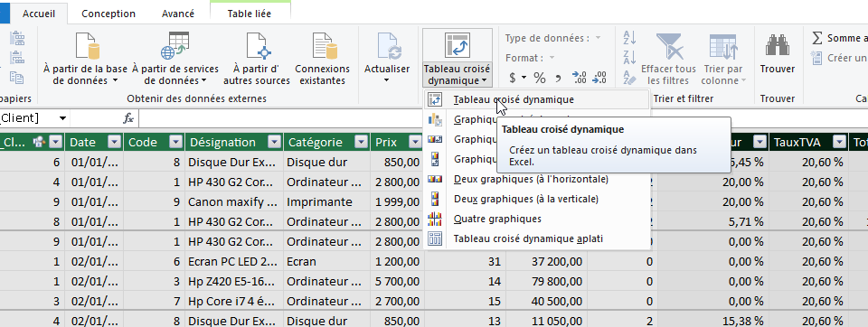Open the Désignation column filter dropdown

click(274, 142)
